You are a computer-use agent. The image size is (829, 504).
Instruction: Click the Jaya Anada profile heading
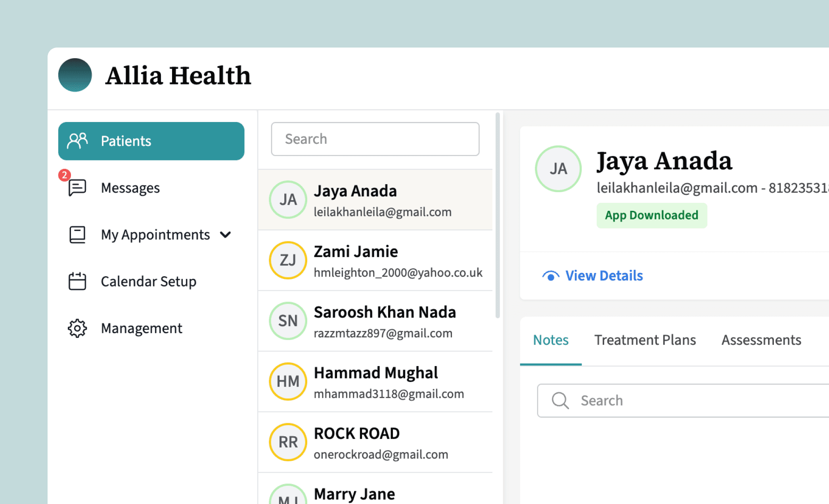coord(664,161)
